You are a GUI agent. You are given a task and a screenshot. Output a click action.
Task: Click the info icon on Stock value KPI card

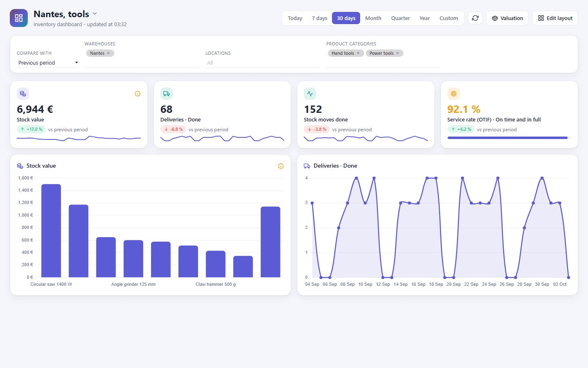pyautogui.click(x=138, y=94)
